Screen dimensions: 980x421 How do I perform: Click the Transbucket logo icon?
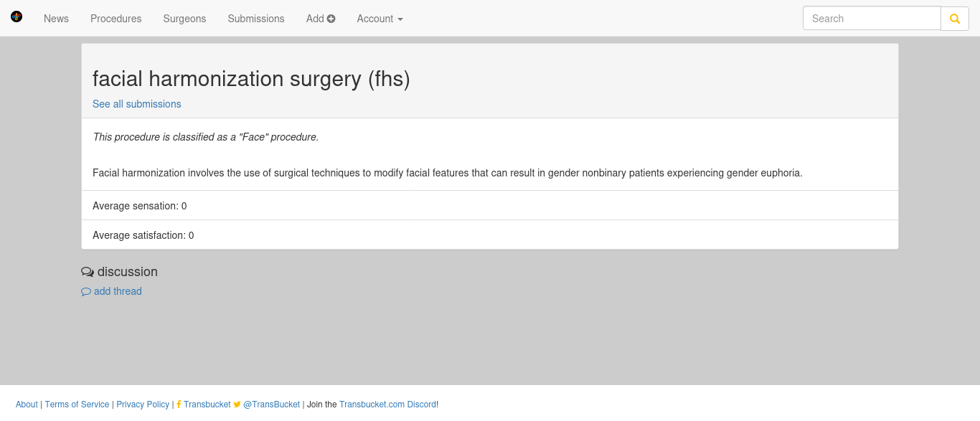click(x=17, y=16)
